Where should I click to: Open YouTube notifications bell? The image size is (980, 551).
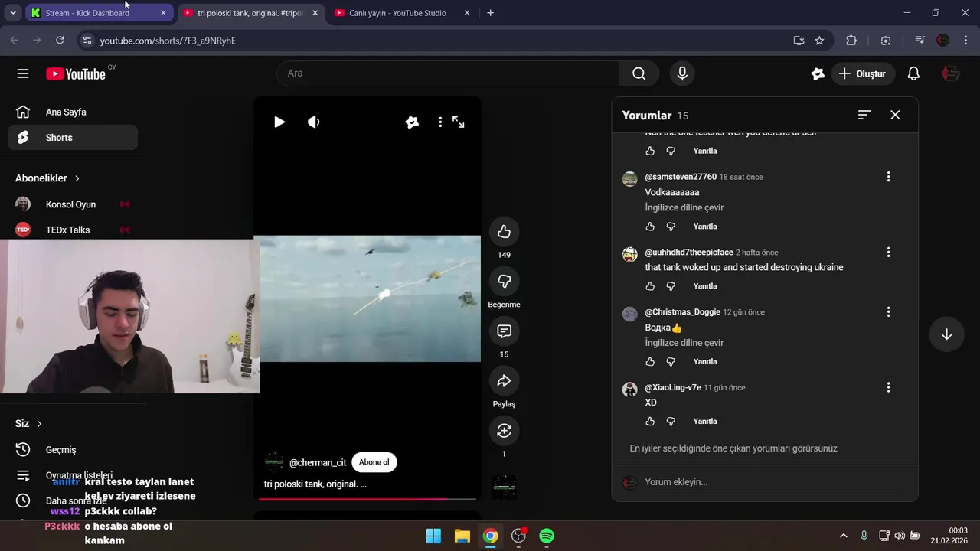point(913,73)
